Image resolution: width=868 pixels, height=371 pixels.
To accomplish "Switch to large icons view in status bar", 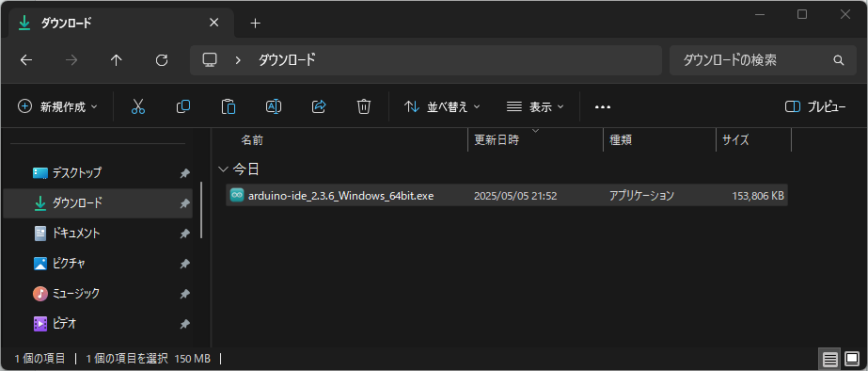I will coord(851,360).
